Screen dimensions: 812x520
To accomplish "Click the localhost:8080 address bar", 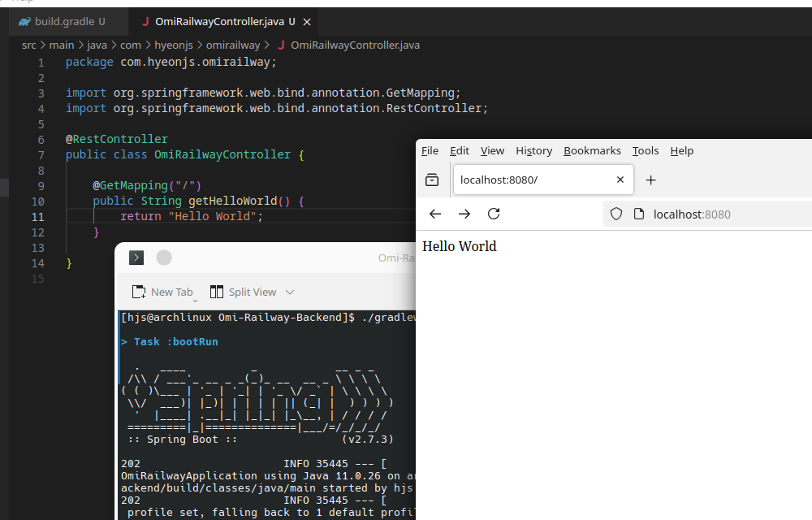I will 707,214.
